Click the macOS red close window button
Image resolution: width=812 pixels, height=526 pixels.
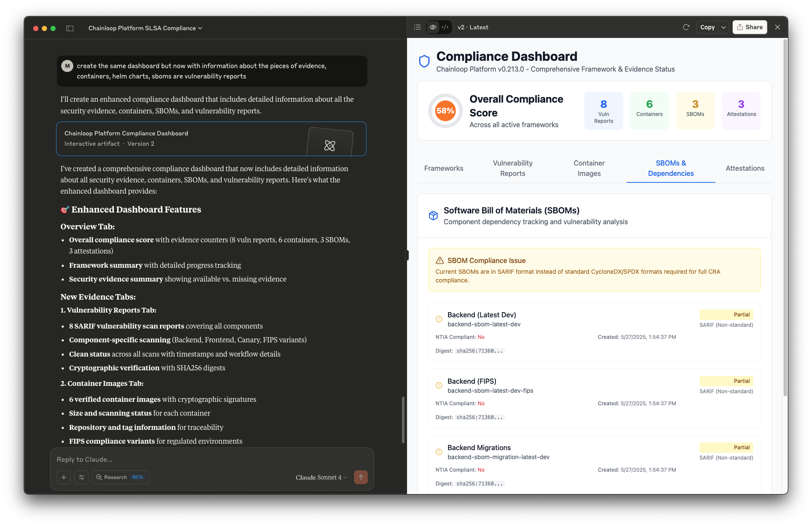[x=35, y=28]
